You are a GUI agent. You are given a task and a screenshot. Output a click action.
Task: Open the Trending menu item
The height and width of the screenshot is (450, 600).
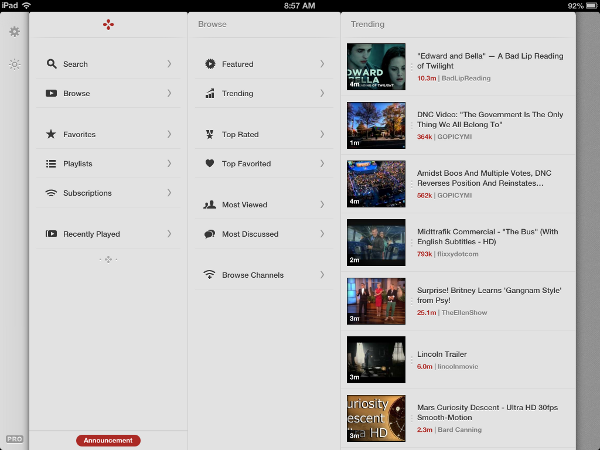[238, 94]
